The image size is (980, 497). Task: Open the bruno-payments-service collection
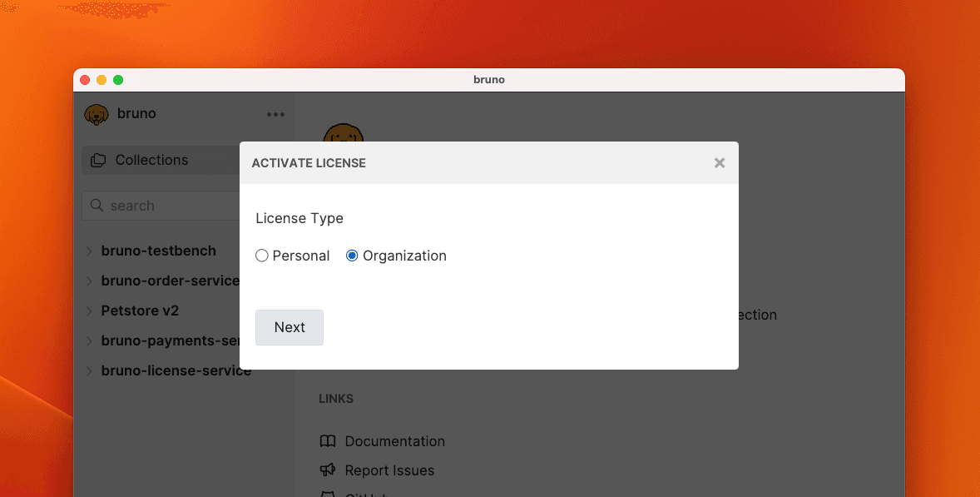point(171,340)
